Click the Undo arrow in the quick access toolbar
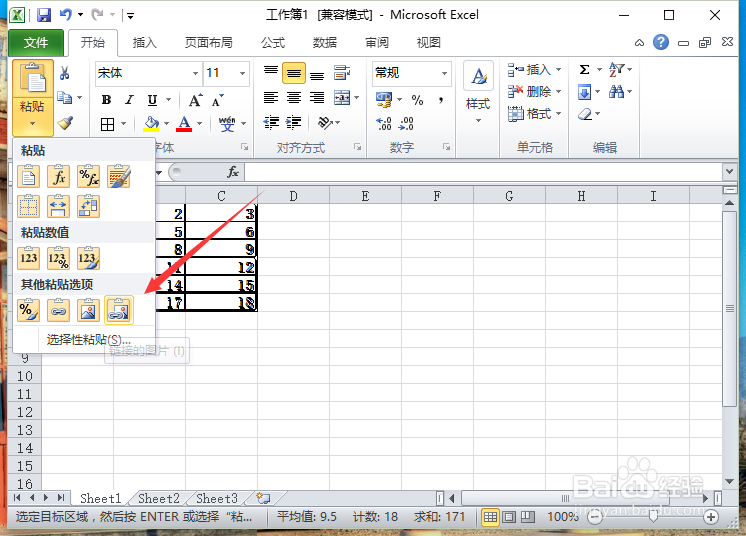Viewport: 746px width, 536px height. 65,15
